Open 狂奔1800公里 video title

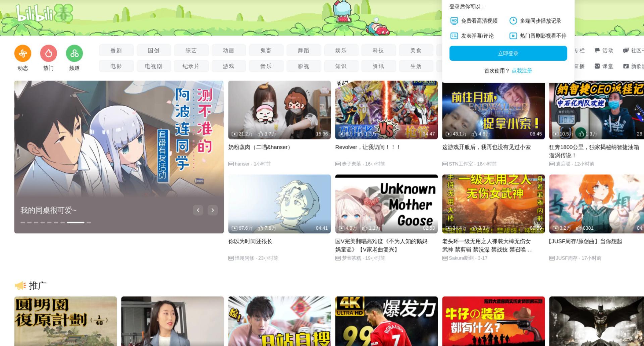[x=594, y=151]
